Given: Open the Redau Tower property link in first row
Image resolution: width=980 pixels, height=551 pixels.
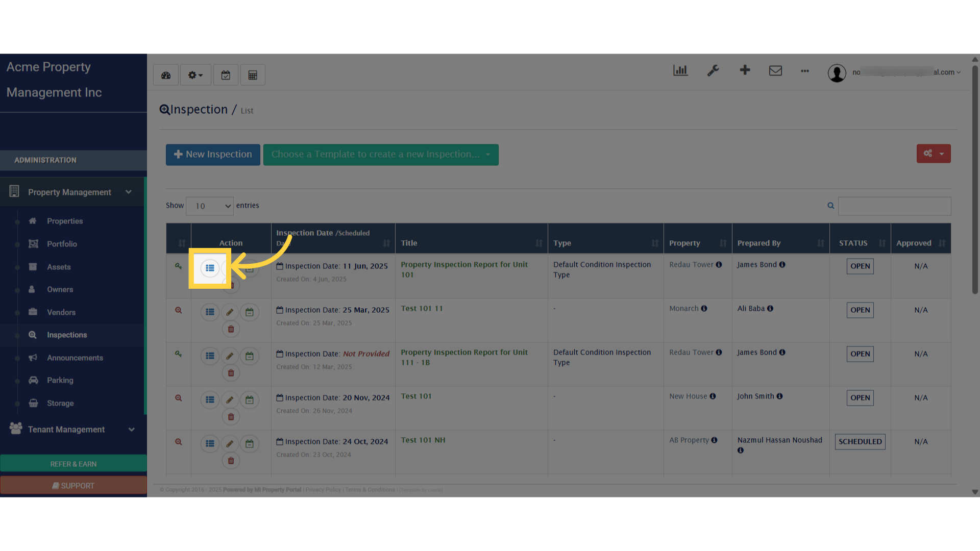Looking at the screenshot, I should (x=691, y=265).
